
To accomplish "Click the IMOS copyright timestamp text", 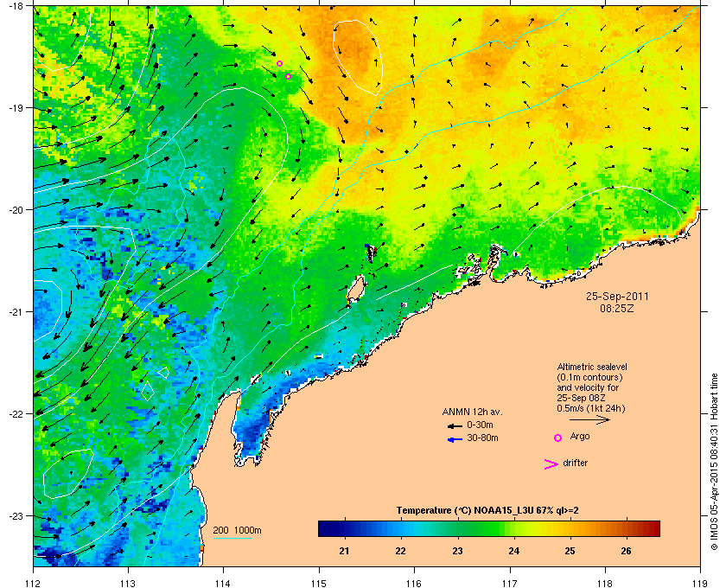I will [714, 463].
